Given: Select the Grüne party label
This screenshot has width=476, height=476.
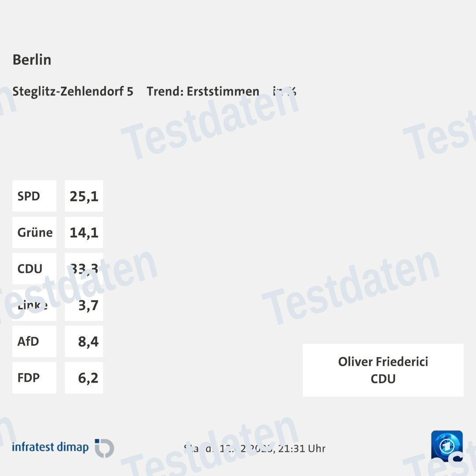Looking at the screenshot, I should click(x=34, y=232).
